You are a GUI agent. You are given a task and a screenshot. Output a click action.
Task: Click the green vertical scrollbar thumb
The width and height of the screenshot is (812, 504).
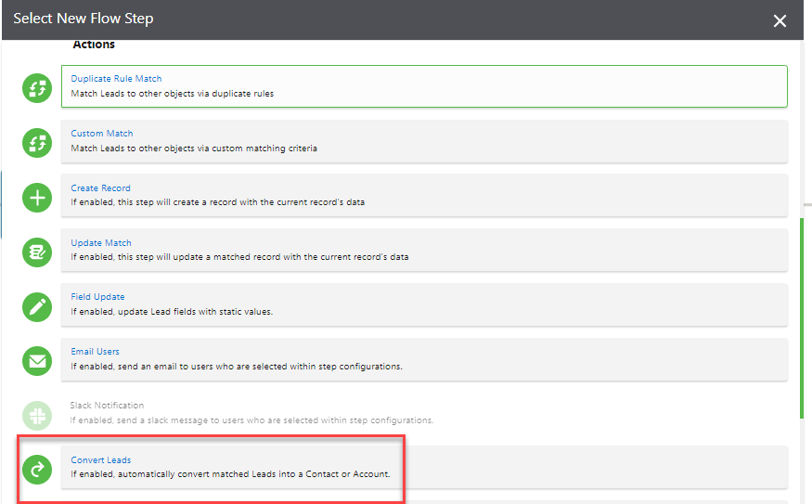802,318
